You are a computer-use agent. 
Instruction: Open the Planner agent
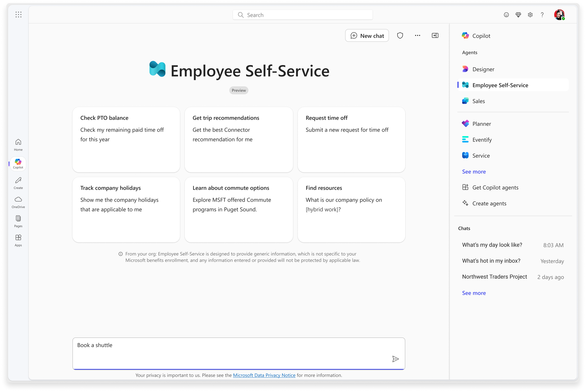click(513, 124)
